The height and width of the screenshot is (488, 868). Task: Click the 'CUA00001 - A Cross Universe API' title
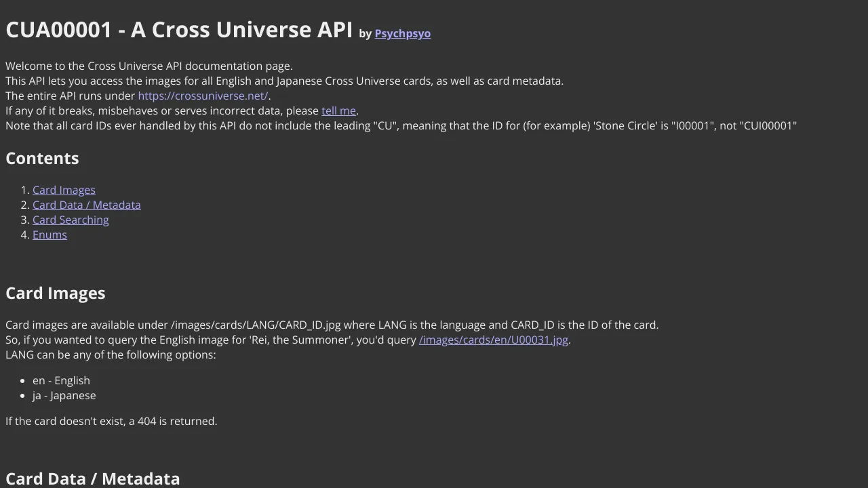(179, 30)
